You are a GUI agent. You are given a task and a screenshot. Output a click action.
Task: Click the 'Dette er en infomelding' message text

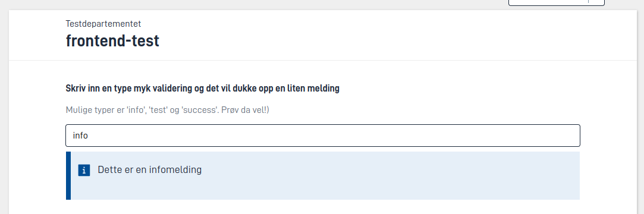click(149, 169)
